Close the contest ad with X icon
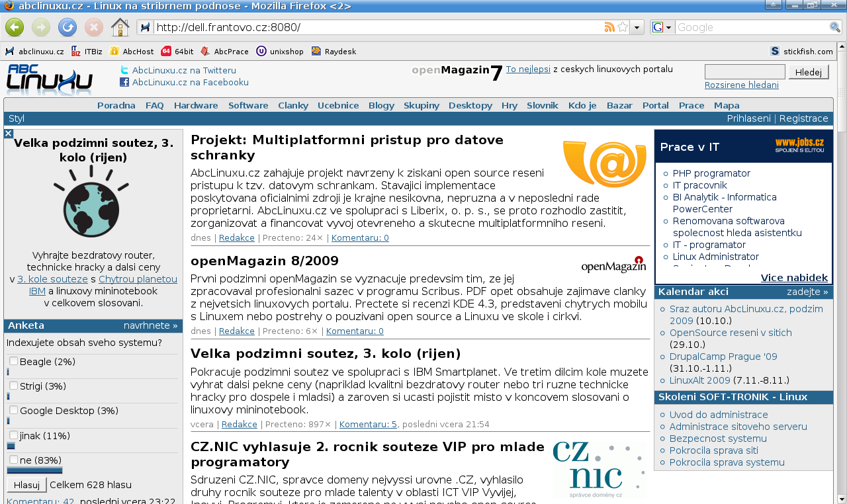 tap(9, 134)
